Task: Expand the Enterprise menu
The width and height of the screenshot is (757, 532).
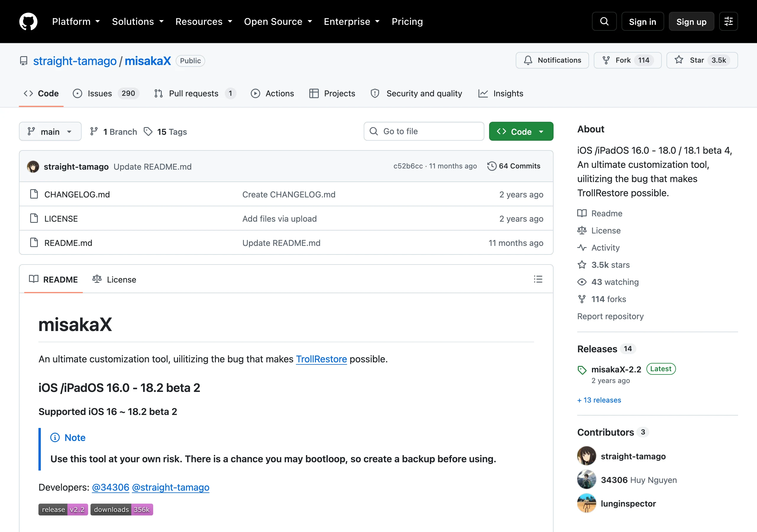Action: coord(352,21)
